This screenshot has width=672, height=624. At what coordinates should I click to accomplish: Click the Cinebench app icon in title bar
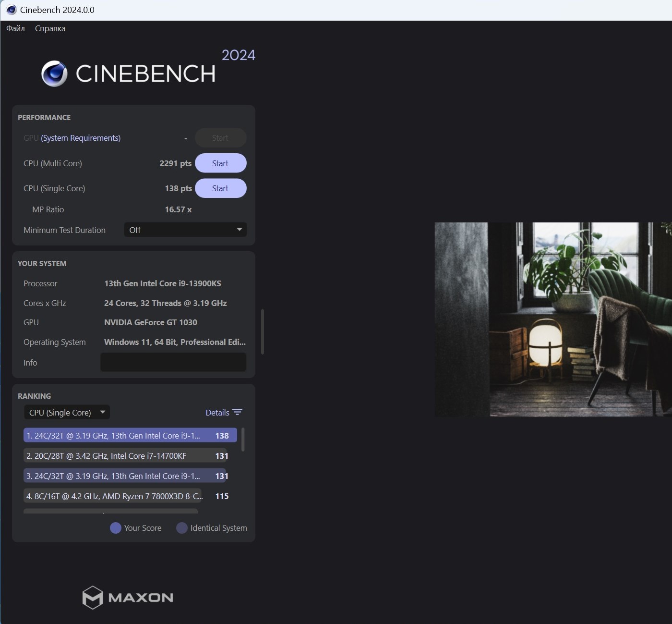click(12, 10)
